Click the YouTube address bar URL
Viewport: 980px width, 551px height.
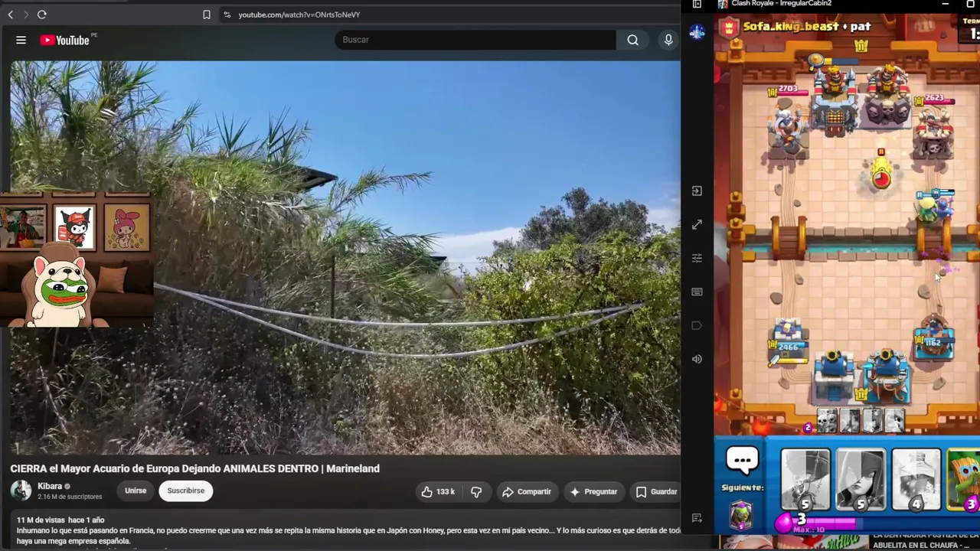299,15
